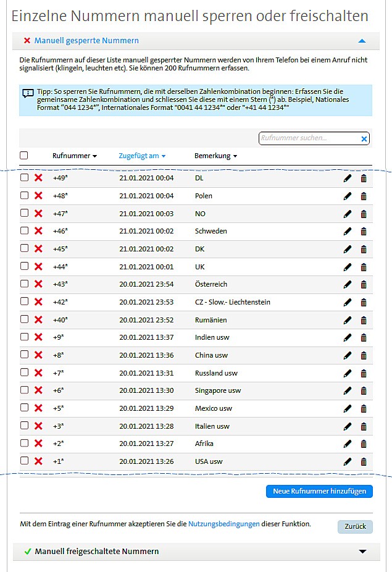Edit the +46* Schweden entry
This screenshot has height=572, width=392.
tap(348, 232)
